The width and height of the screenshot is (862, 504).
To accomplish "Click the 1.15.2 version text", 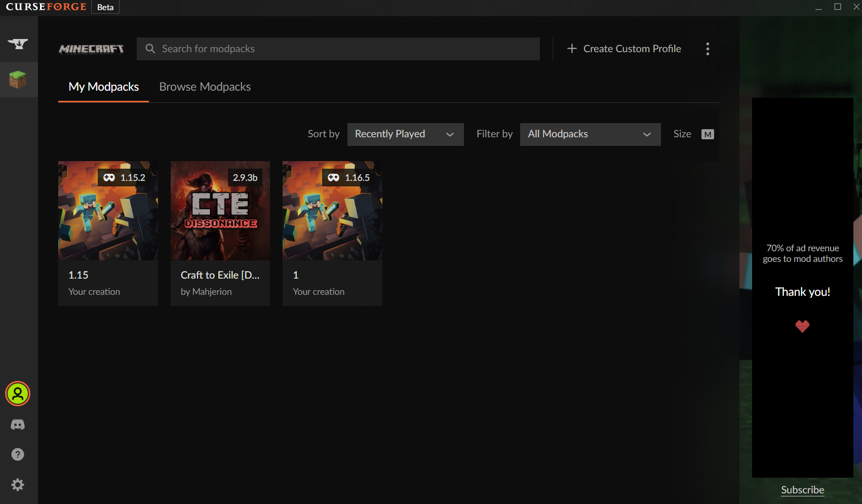I will point(133,178).
